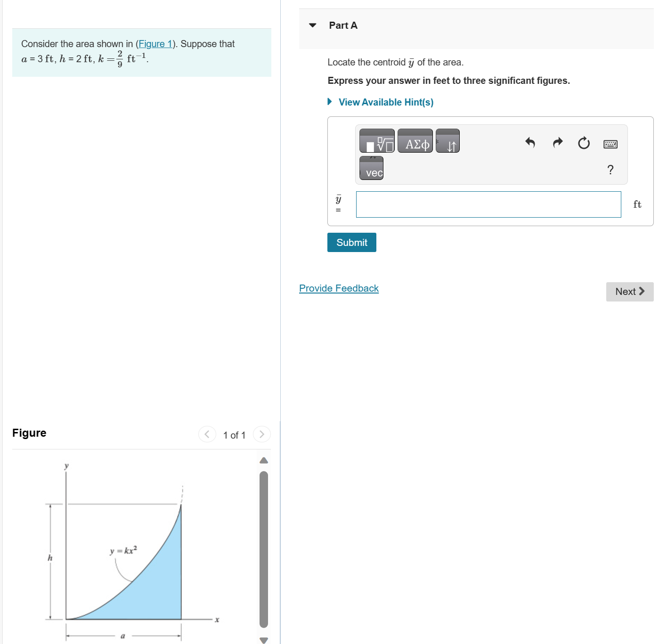
Task: Click the figure previous arrow
Action: click(207, 434)
